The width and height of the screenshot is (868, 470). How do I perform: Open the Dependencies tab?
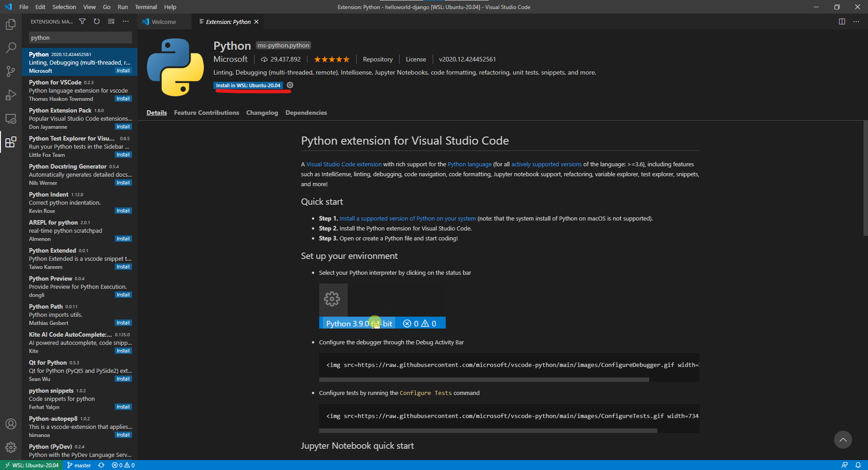pos(306,113)
